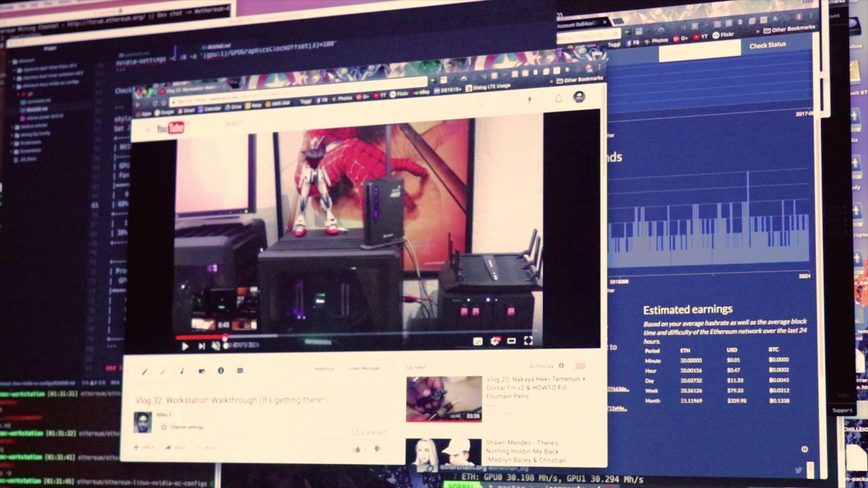The height and width of the screenshot is (488, 868).
Task: Open the Vlog 20 Nakaya Heki-Tamenuri video title
Action: click(x=536, y=387)
